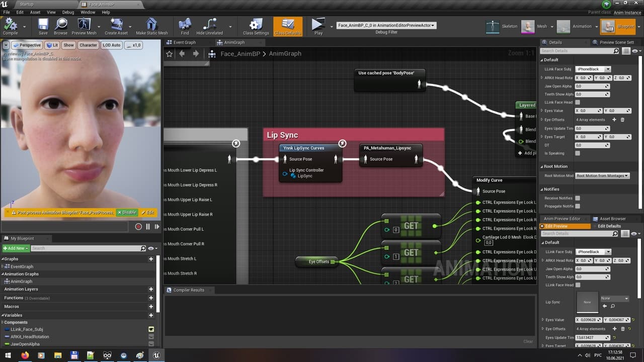Screen dimensions: 644x362
Task: Open the viewport Perspective dropdown
Action: 27,45
